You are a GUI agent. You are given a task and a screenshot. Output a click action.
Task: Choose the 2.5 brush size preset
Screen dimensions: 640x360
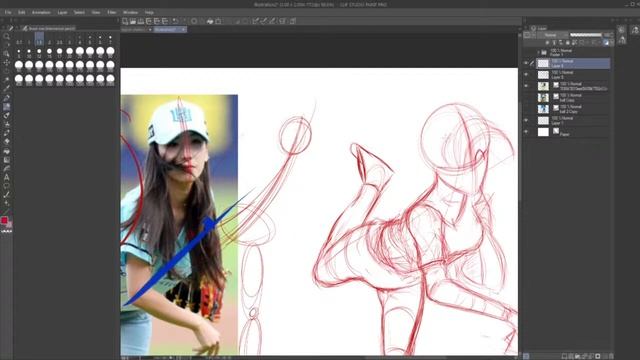[60, 40]
